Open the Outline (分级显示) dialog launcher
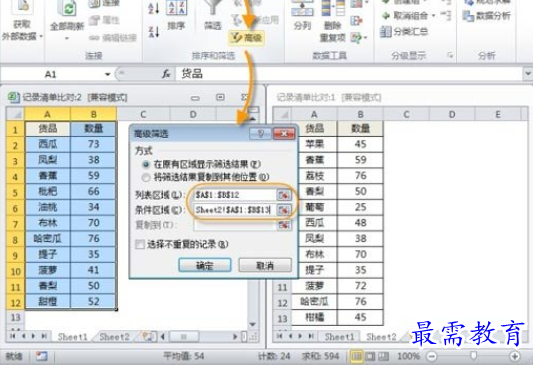 [x=450, y=55]
